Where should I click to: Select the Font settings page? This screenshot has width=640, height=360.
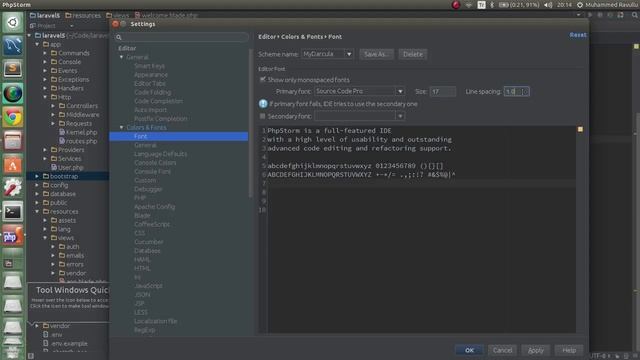point(178,136)
